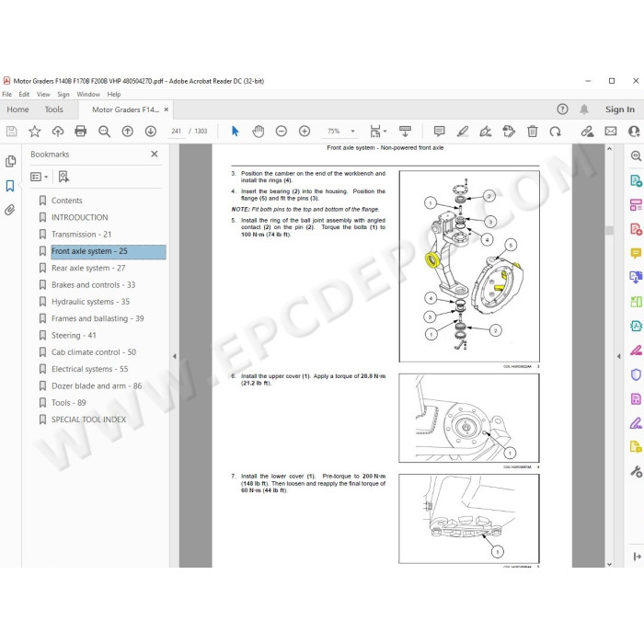Open the File menu
Screen dimensions: 644x644
pos(7,94)
